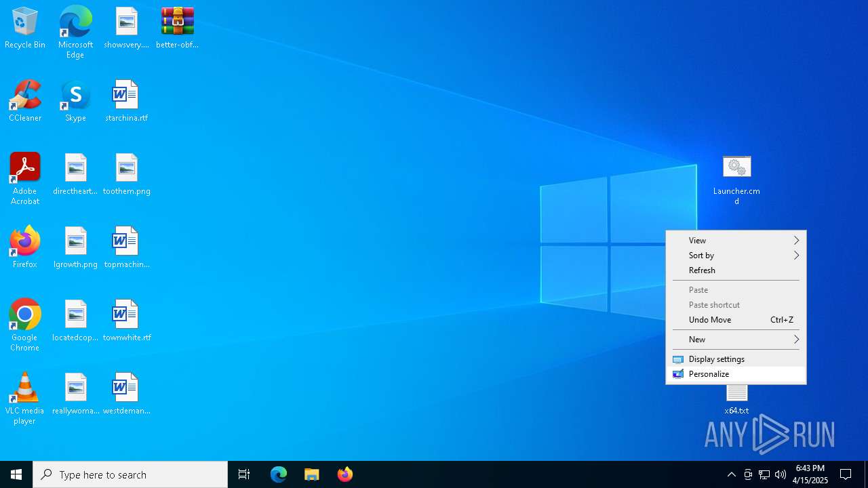868x488 pixels.
Task: Select the VLC media player shortcut
Action: pos(25,399)
